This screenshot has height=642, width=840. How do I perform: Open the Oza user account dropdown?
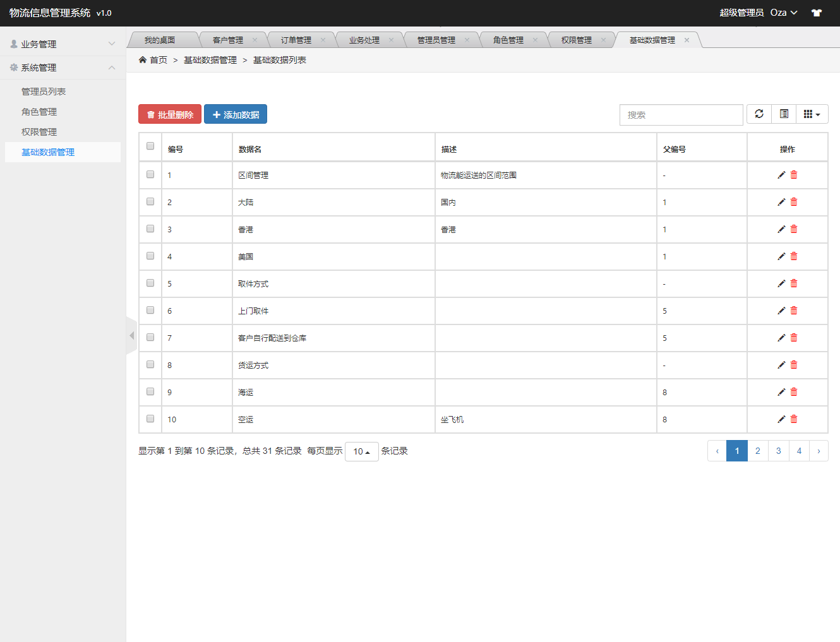pos(784,13)
